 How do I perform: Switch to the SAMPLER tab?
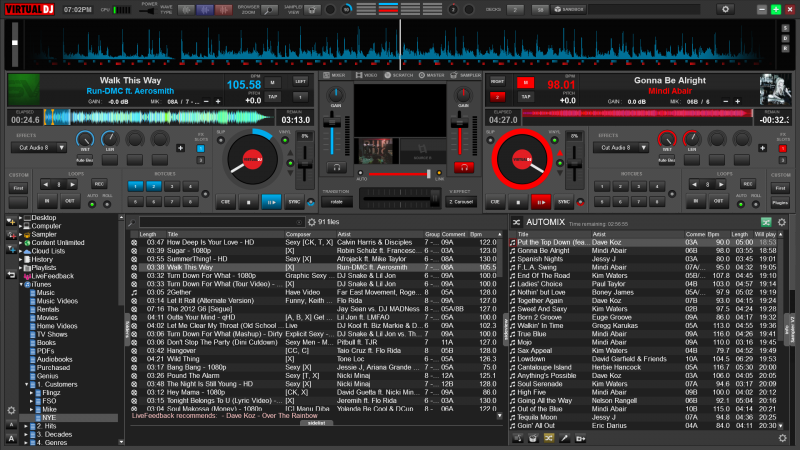(x=465, y=76)
